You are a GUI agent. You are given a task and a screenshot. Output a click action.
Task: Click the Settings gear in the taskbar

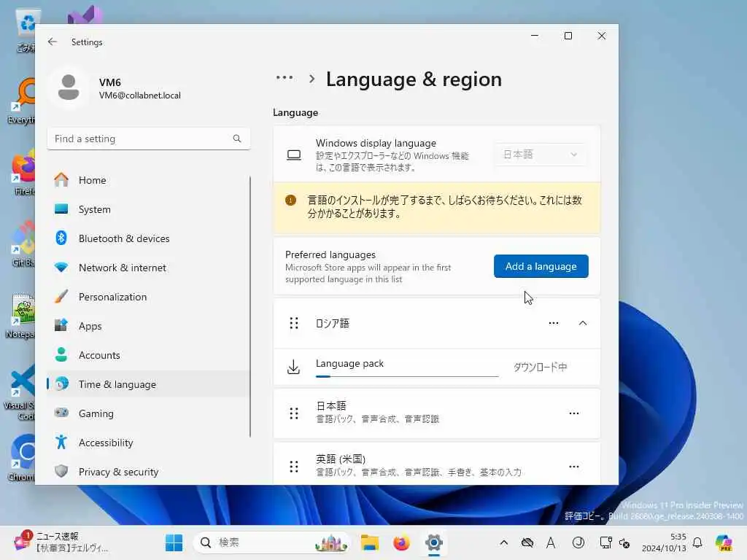pyautogui.click(x=433, y=542)
